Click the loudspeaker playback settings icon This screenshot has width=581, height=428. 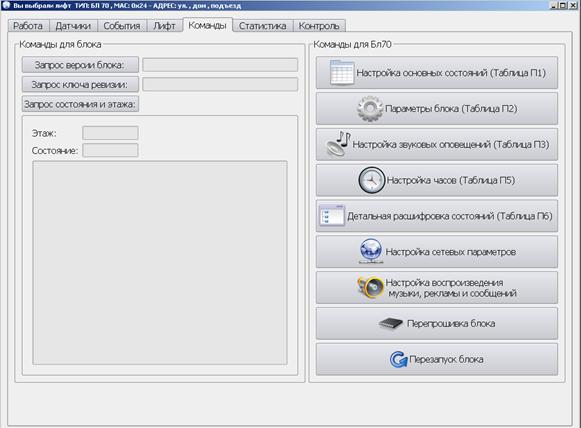(371, 288)
